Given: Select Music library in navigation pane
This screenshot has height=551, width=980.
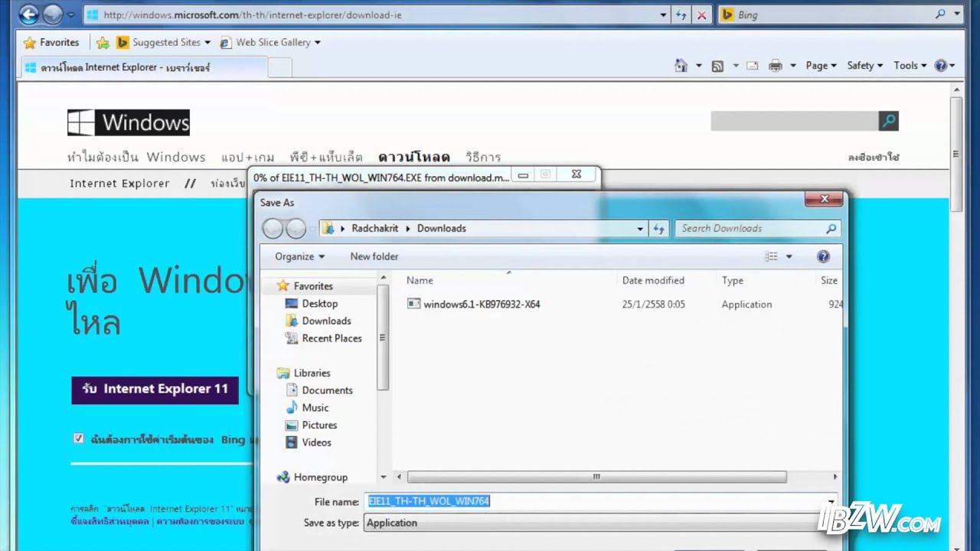Looking at the screenshot, I should pyautogui.click(x=307, y=408).
